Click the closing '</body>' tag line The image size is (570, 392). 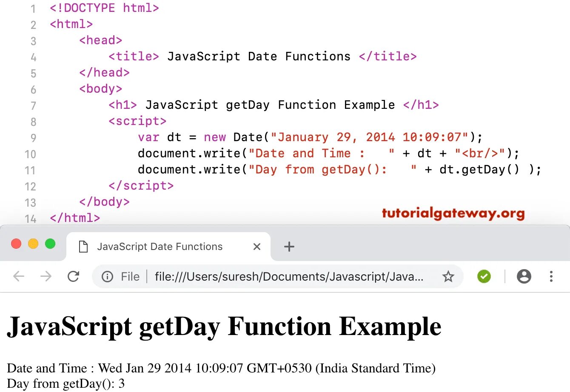tap(104, 202)
